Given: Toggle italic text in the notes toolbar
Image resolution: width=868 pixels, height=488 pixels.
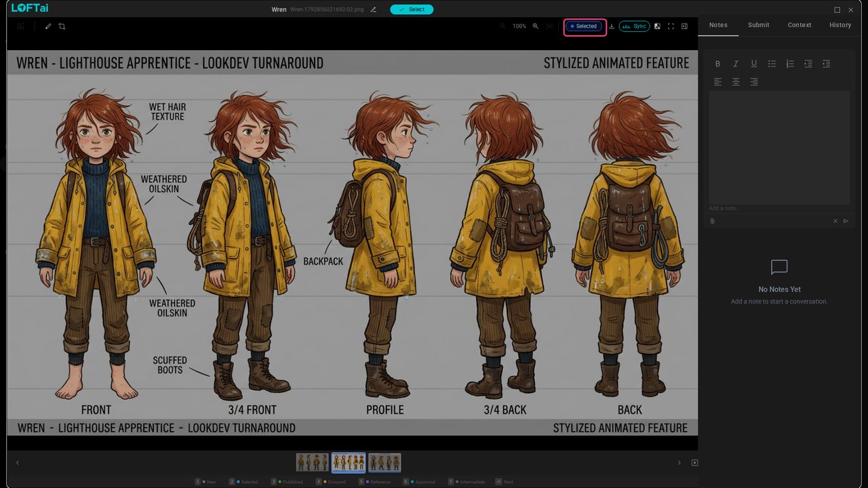Looking at the screenshot, I should [x=736, y=64].
